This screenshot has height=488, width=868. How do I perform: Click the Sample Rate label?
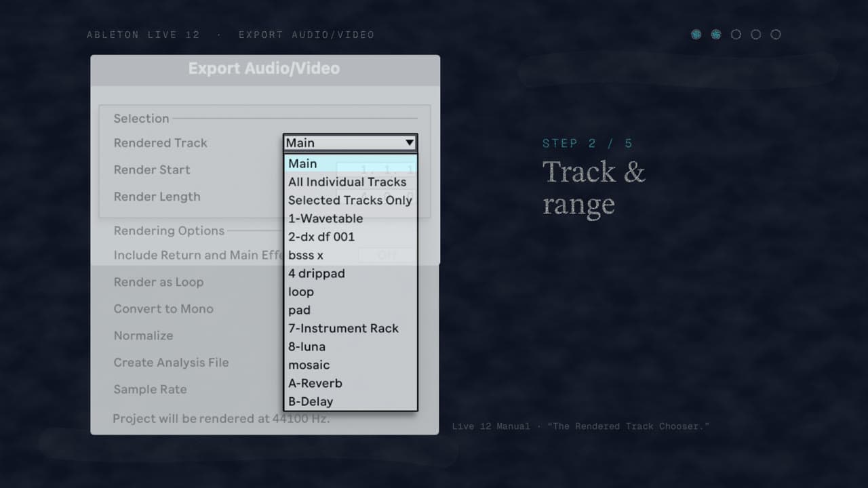(150, 389)
